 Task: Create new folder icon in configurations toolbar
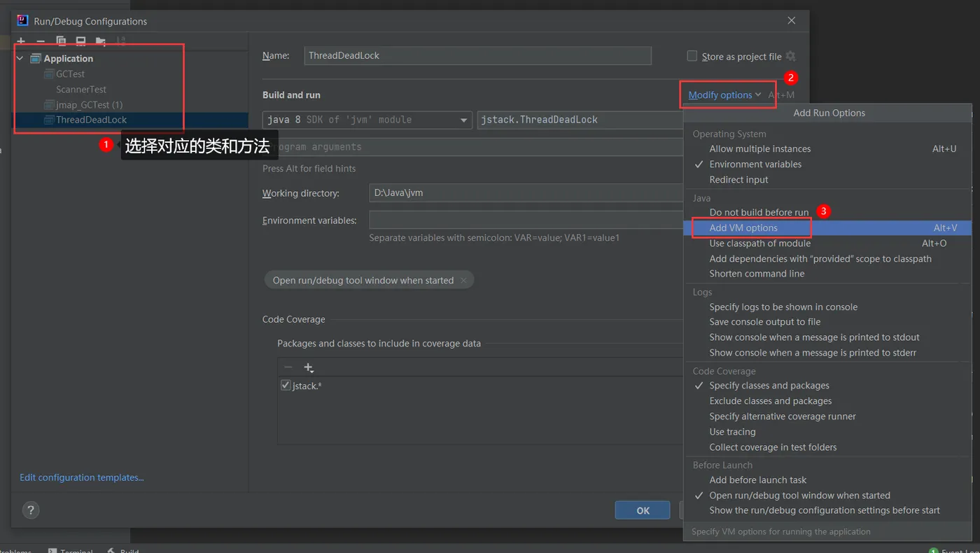[x=101, y=41]
